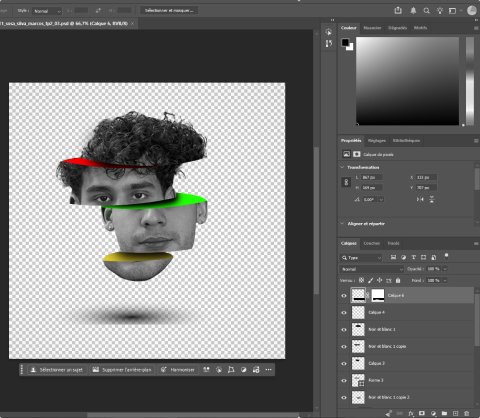Lock all padlock icon in Calques panel
The height and width of the screenshot is (418, 480).
398,281
